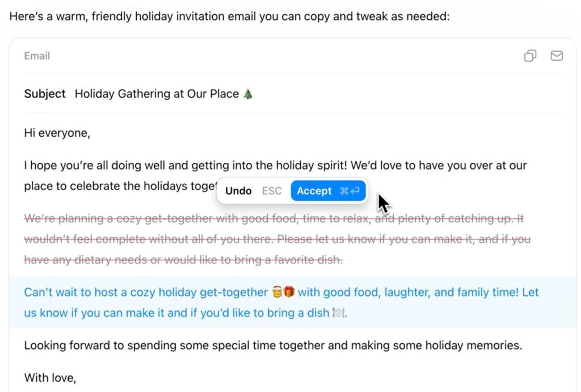Screen dimensions: 581x392
Task: Accept the suggested rewrite
Action: [328, 191]
